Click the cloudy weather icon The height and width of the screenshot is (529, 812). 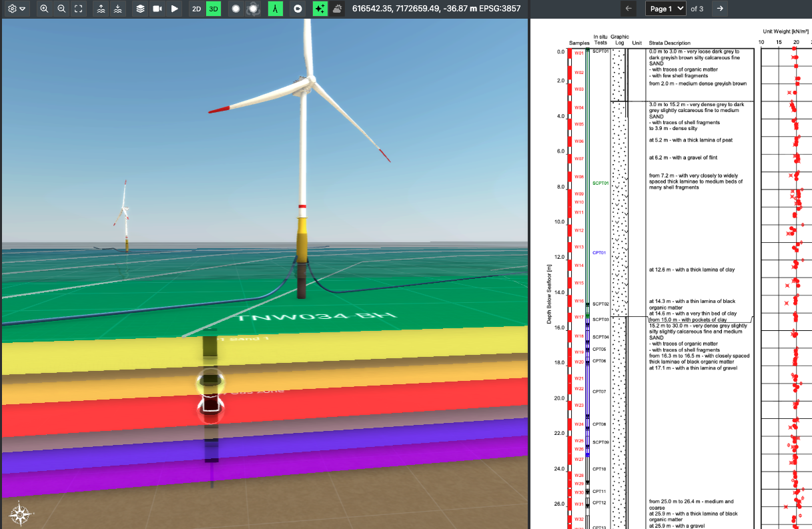338,9
